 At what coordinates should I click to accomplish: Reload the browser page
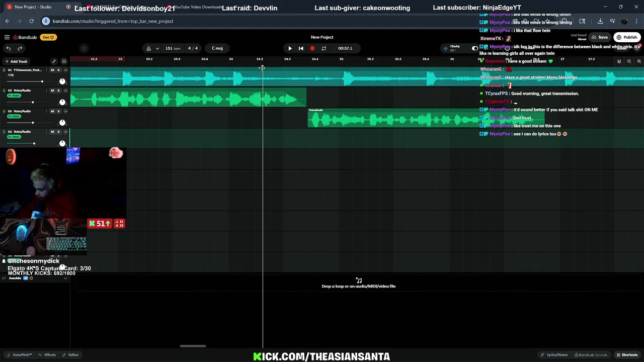31,21
